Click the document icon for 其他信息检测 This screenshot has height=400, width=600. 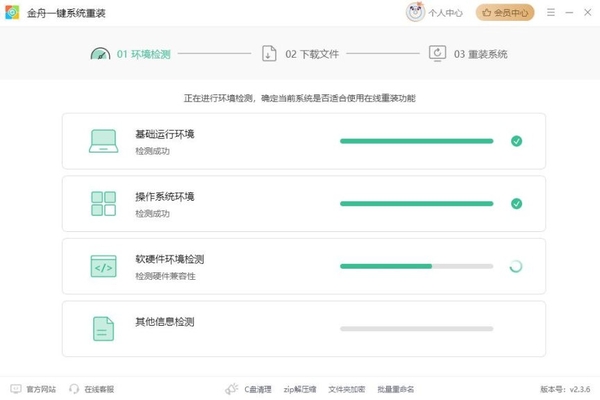pyautogui.click(x=103, y=328)
